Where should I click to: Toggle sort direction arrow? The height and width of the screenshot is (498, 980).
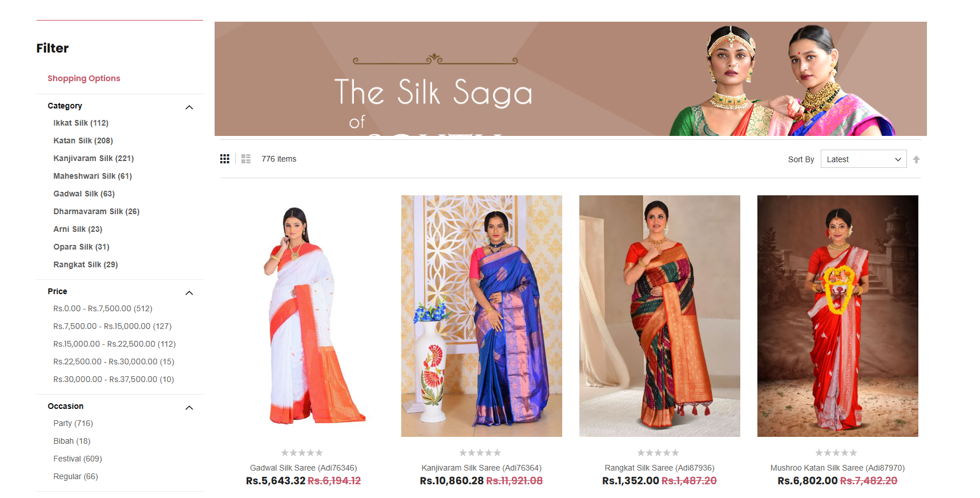click(916, 159)
